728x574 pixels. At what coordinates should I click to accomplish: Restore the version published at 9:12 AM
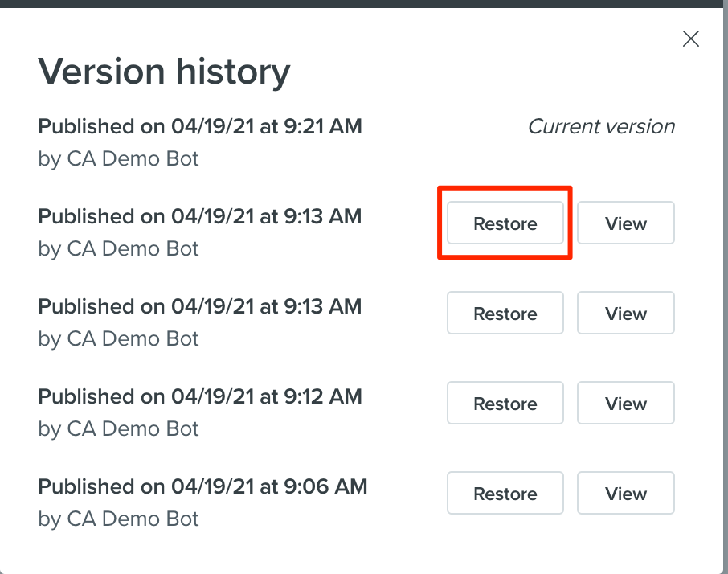coord(505,403)
